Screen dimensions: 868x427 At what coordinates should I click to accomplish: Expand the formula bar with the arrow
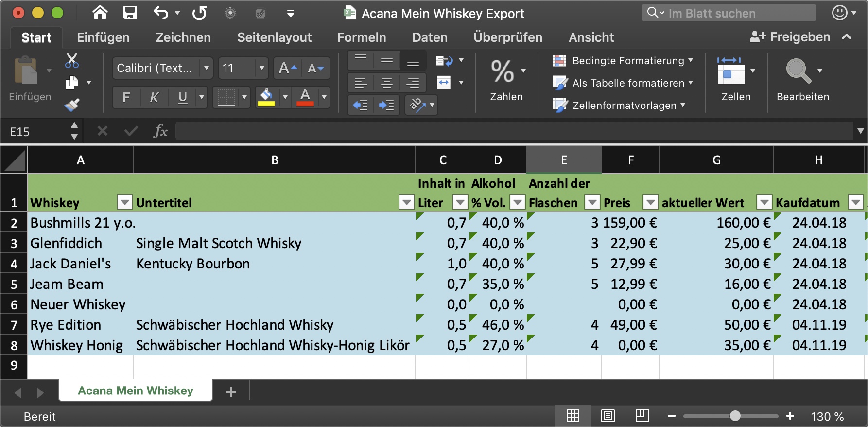[x=861, y=130]
